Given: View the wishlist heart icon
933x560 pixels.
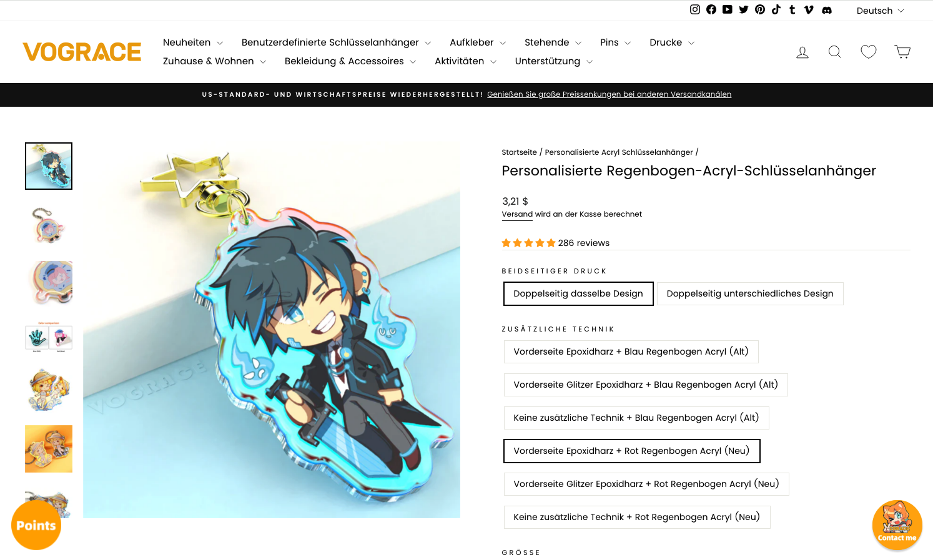Looking at the screenshot, I should pyautogui.click(x=869, y=52).
